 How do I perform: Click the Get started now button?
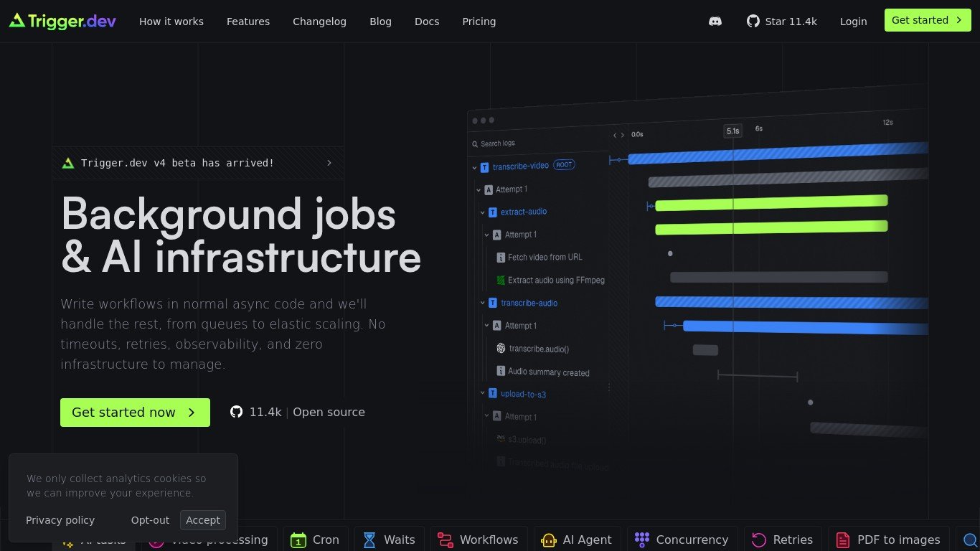tap(135, 413)
